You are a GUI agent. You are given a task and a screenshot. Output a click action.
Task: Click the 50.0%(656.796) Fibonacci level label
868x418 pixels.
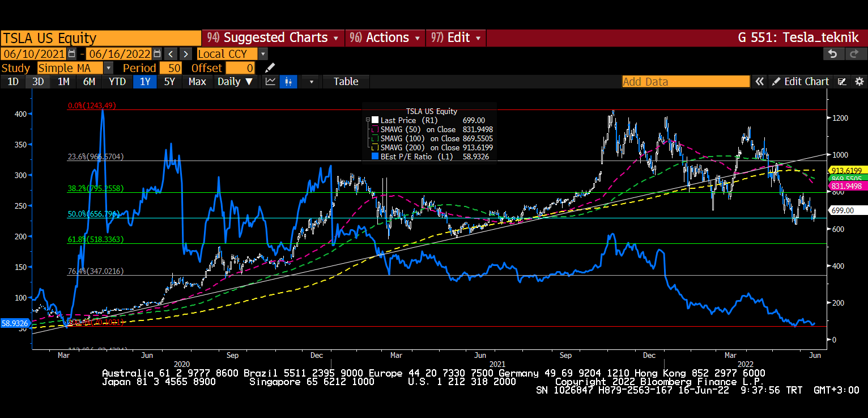[x=93, y=214]
